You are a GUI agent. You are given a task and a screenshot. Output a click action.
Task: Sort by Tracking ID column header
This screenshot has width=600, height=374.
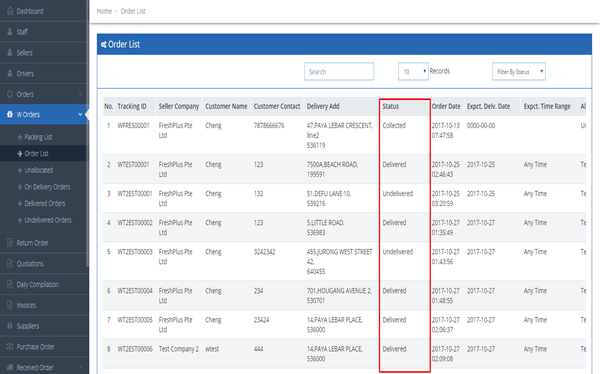click(132, 106)
